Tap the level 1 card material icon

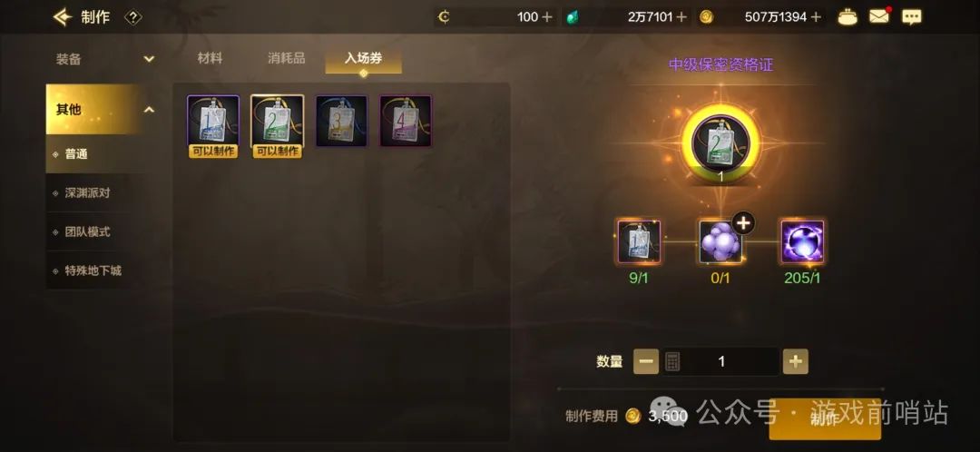tap(639, 241)
